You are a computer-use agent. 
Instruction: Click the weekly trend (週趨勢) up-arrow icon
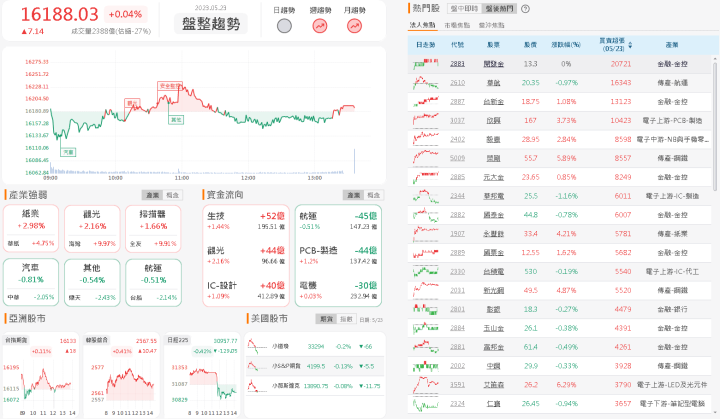(x=320, y=26)
